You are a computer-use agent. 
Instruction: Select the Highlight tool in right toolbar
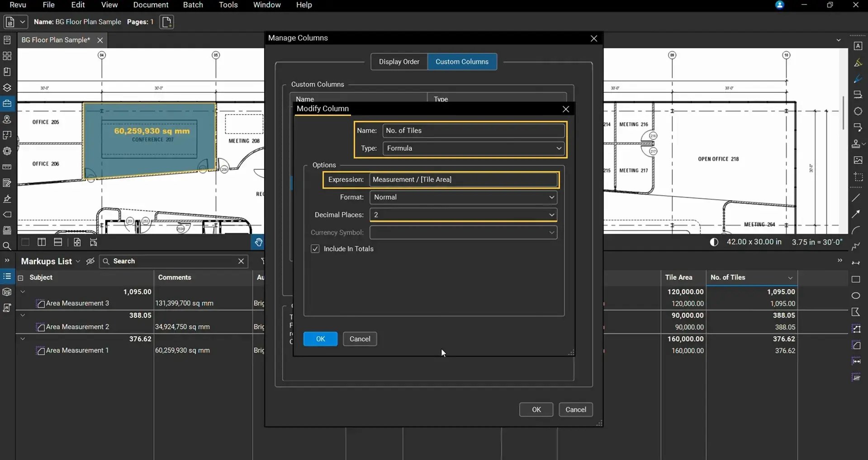click(858, 63)
